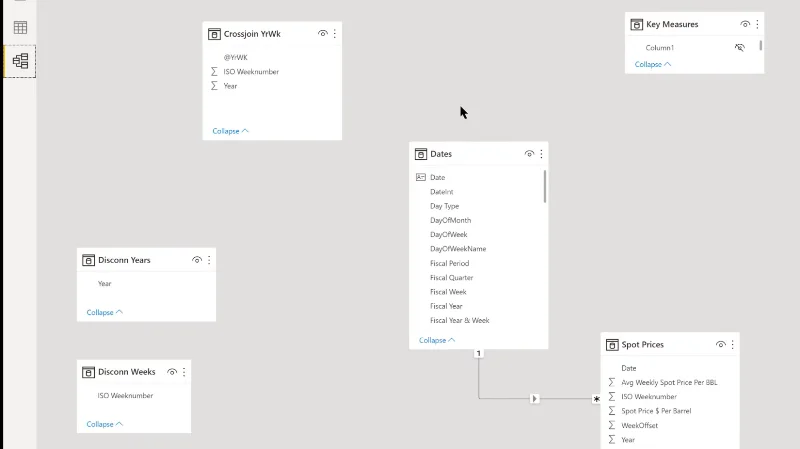Click the one-side relationship marker under Dates
Image resolution: width=800 pixels, height=449 pixels.
tap(479, 353)
